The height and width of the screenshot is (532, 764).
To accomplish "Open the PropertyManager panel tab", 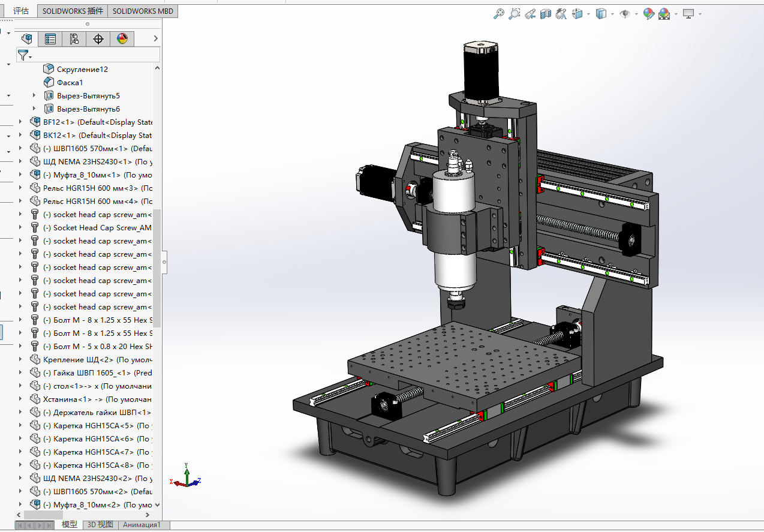I will click(50, 40).
